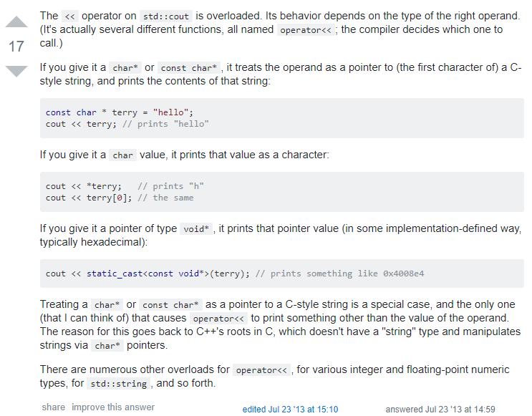This screenshot has width=532, height=416.
Task: Click the inline void* code snippet
Action: (196, 230)
